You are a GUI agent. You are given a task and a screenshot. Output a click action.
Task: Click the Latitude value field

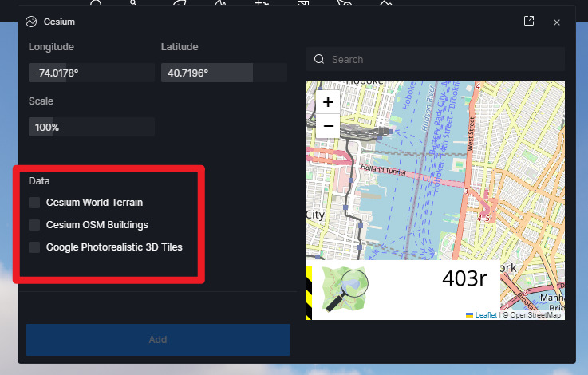[223, 73]
